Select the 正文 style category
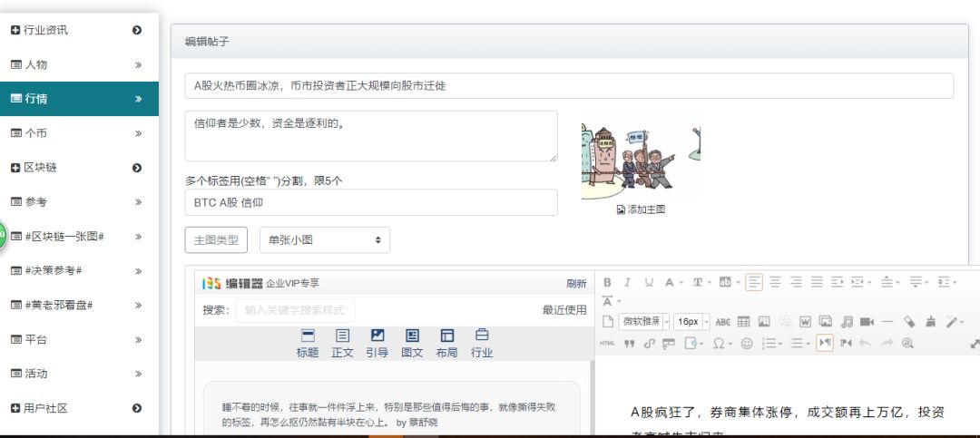Viewport: 980px width, 438px height. pos(342,343)
